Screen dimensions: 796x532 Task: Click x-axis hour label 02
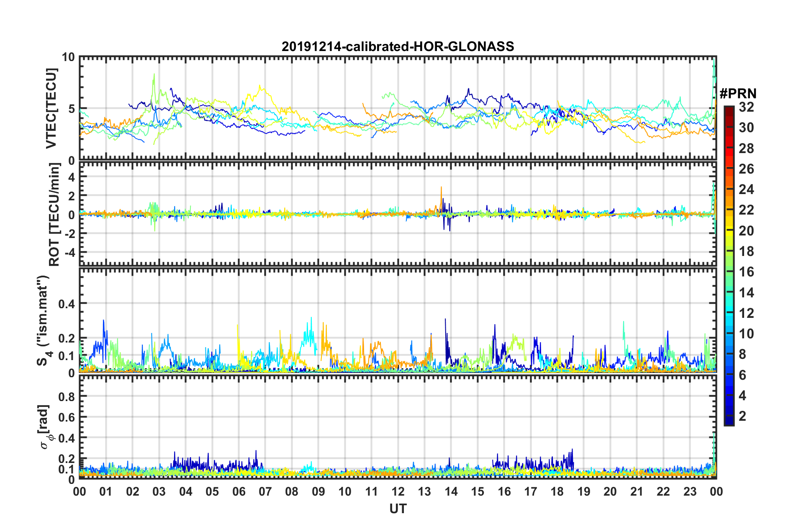(x=133, y=491)
